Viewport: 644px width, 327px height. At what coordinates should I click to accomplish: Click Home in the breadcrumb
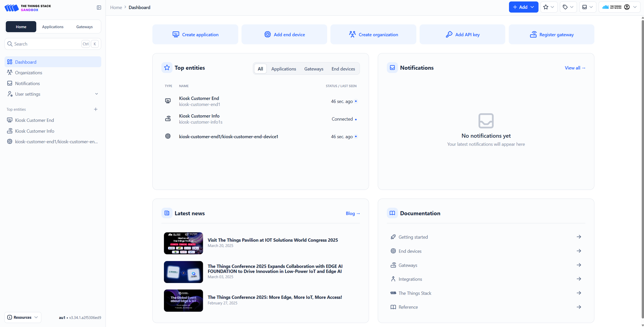click(116, 8)
